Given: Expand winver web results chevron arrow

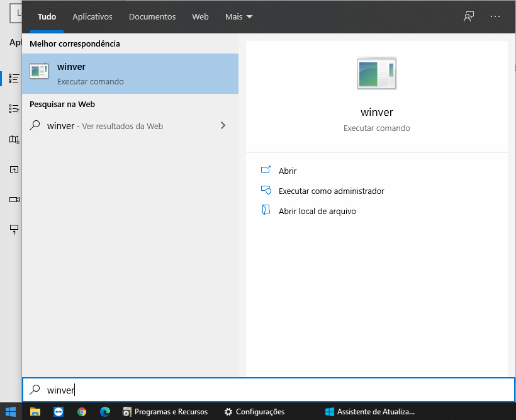Looking at the screenshot, I should [x=223, y=125].
